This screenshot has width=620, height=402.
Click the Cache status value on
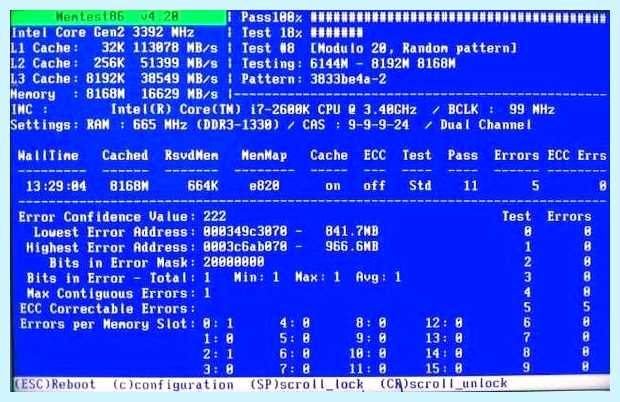pos(333,186)
